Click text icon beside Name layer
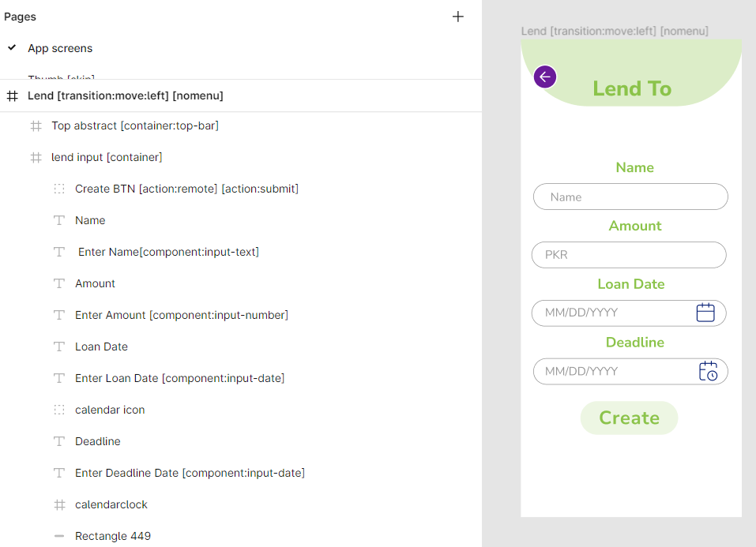 (59, 221)
